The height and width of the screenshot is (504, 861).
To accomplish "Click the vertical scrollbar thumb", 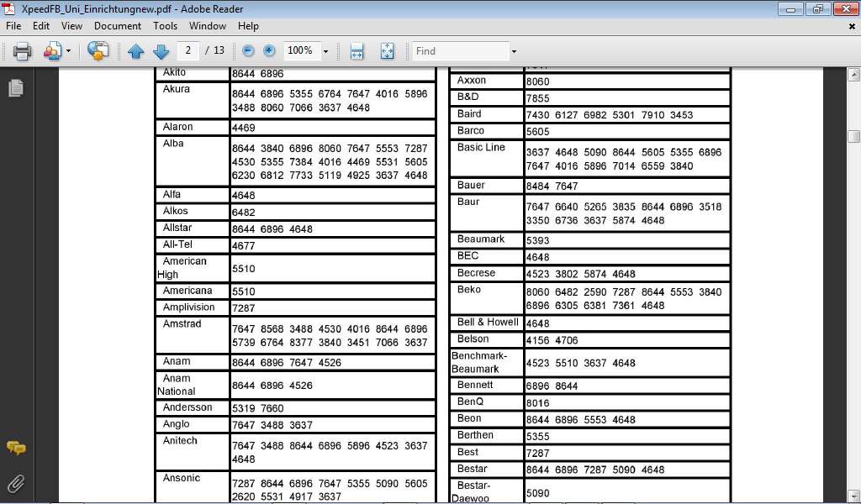I will click(853, 136).
